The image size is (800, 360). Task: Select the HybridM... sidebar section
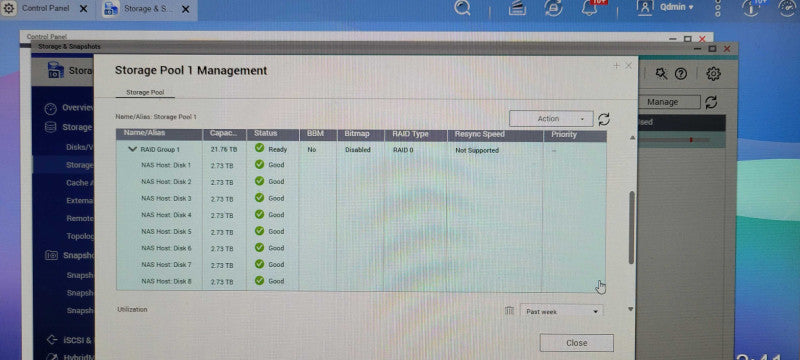pos(69,356)
